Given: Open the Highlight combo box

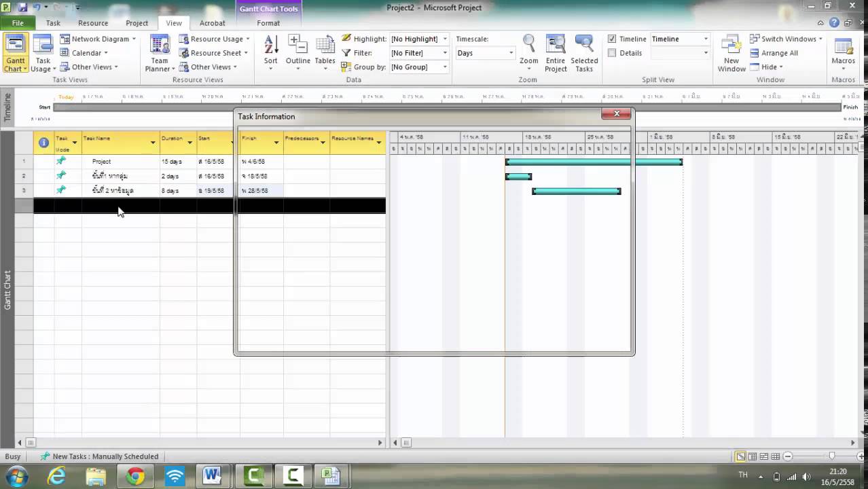Looking at the screenshot, I should pyautogui.click(x=419, y=39).
